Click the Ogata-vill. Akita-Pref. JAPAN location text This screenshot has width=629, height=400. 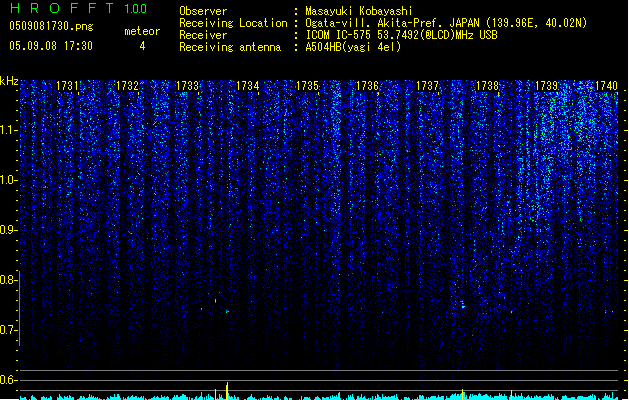[446, 23]
